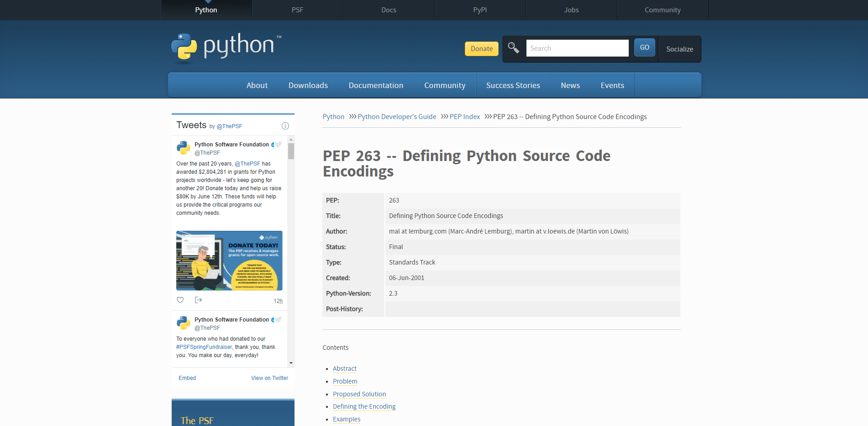Click the 'Standards Track' type value
This screenshot has width=868, height=426.
(x=412, y=262)
